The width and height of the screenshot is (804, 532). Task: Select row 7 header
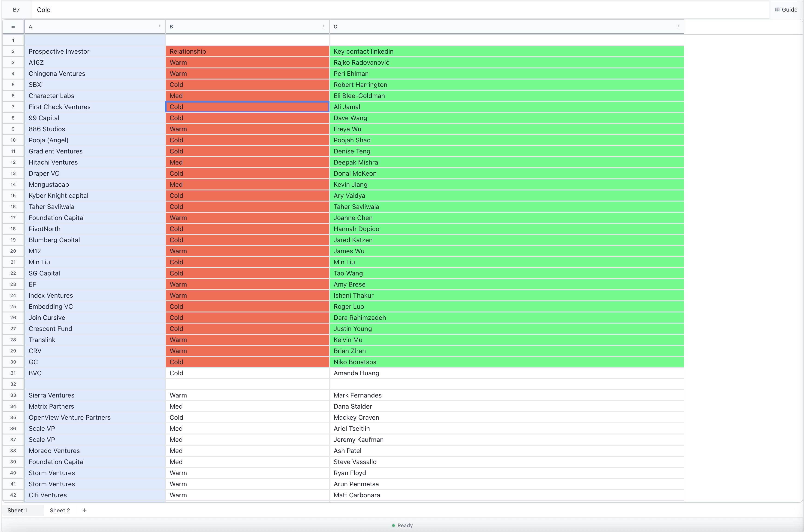click(13, 107)
